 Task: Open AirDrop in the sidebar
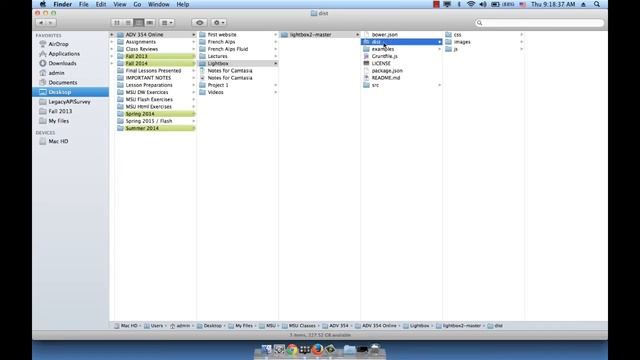[x=58, y=44]
